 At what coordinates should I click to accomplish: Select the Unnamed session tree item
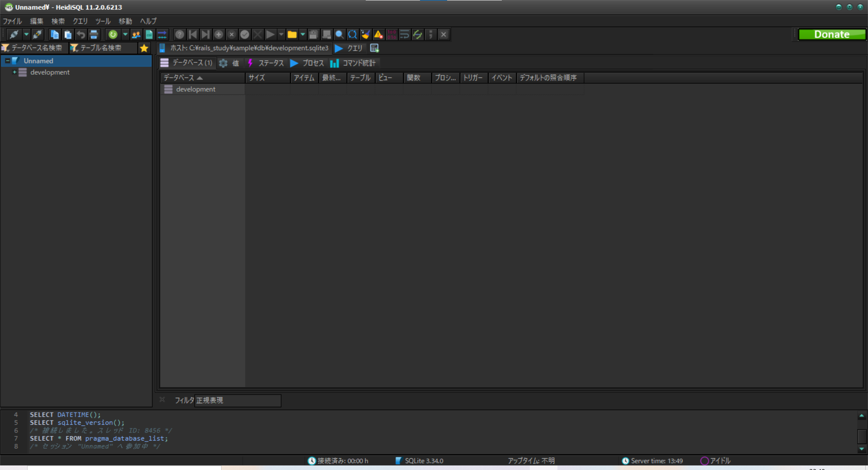click(x=38, y=61)
